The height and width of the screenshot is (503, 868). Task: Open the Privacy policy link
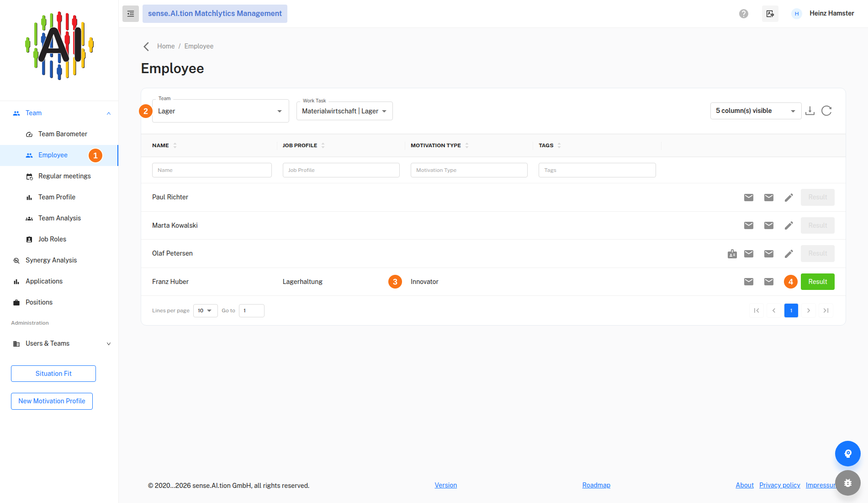point(780,485)
